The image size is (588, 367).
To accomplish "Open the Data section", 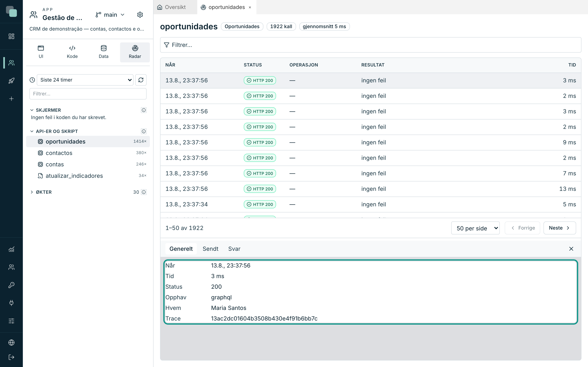I will 104,52.
